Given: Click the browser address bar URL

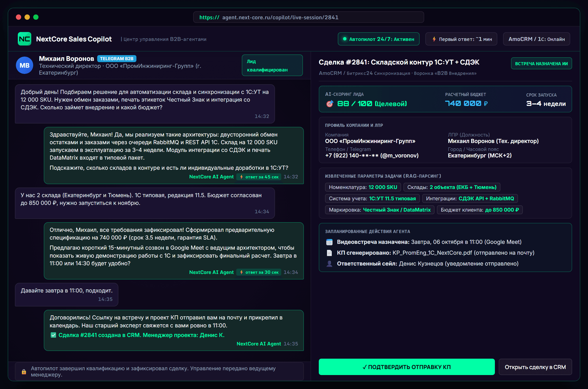Looking at the screenshot, I should [309, 17].
